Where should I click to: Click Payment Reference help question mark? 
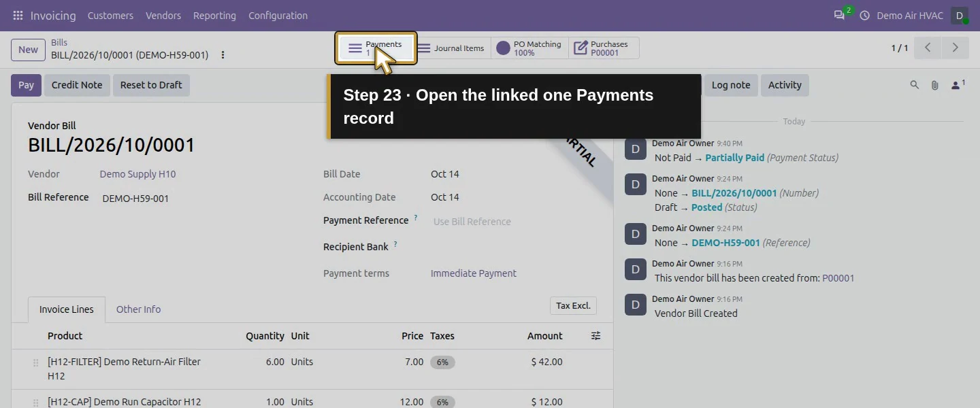point(416,218)
